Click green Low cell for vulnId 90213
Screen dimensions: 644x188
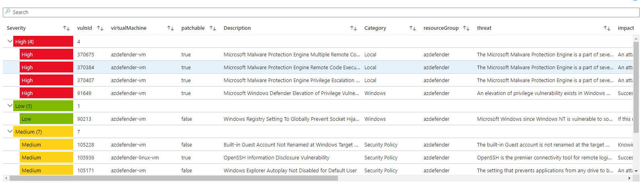pos(46,119)
